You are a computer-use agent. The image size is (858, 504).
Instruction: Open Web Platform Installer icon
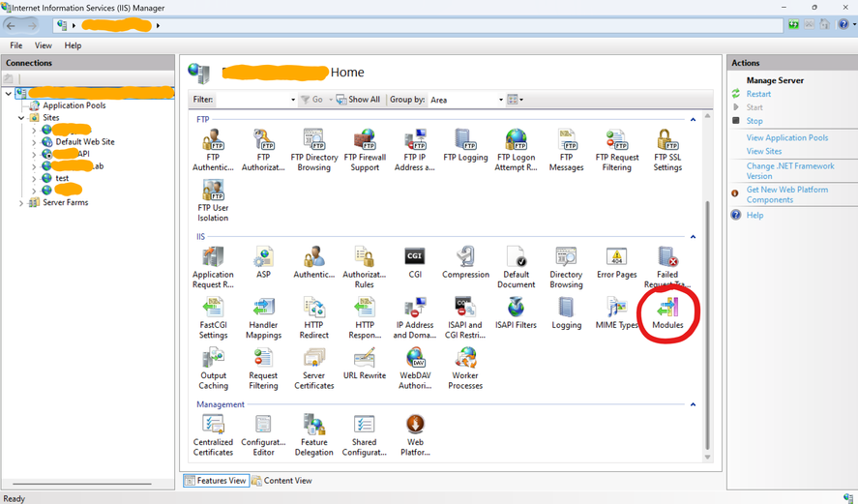click(x=415, y=435)
